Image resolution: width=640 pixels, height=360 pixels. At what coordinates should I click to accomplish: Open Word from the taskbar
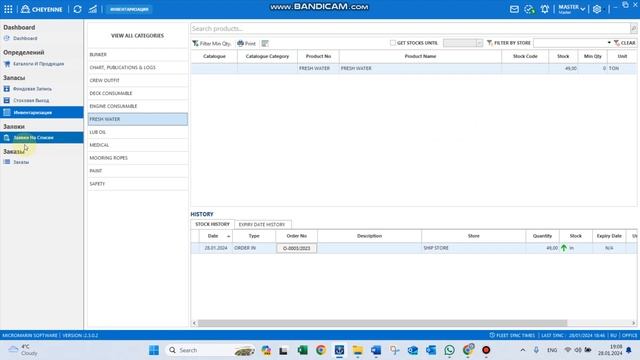376,350
